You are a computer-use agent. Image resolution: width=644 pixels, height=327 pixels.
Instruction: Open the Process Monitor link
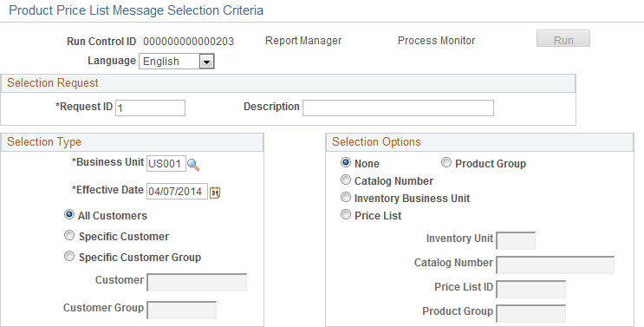click(436, 41)
